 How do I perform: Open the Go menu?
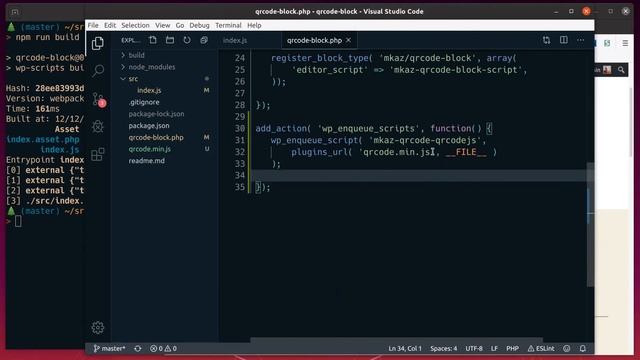180,25
